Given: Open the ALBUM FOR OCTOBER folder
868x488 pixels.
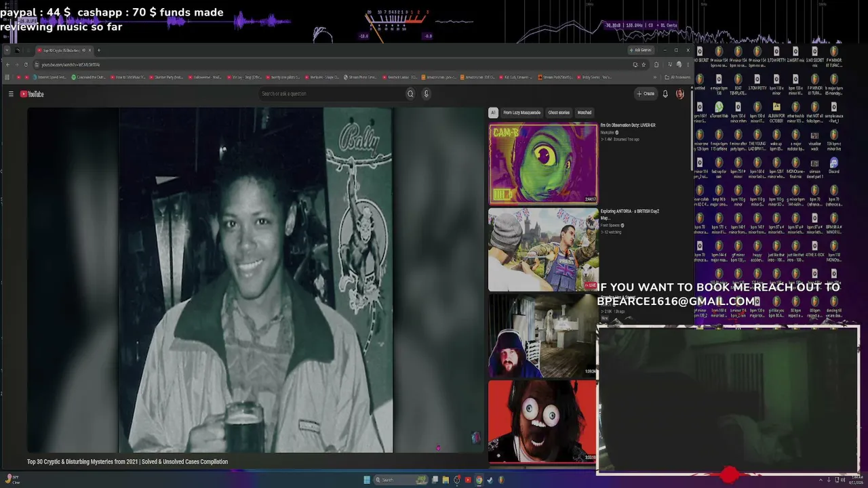Looking at the screenshot, I should pos(776,111).
